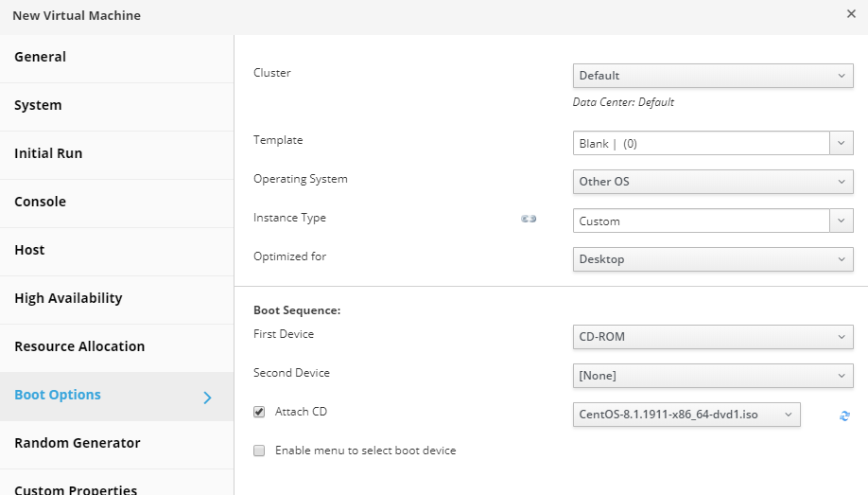Viewport: 868px width, 495px height.
Task: Select a different ISO in CD dropdown
Action: pos(686,415)
